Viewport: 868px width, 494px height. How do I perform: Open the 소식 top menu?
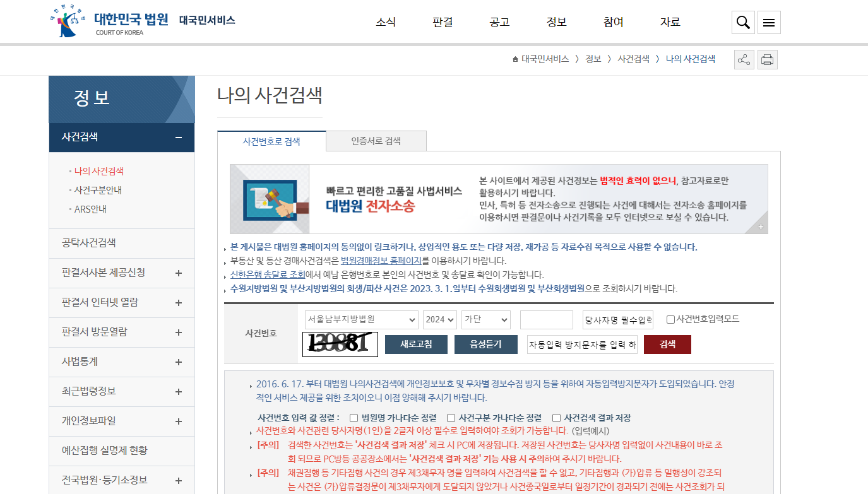pyautogui.click(x=386, y=22)
